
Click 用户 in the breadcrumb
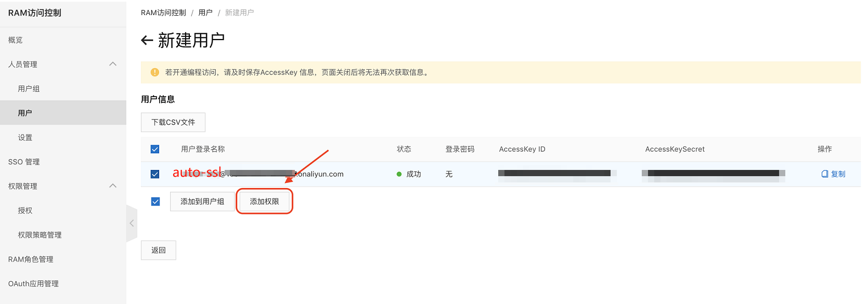pyautogui.click(x=205, y=12)
